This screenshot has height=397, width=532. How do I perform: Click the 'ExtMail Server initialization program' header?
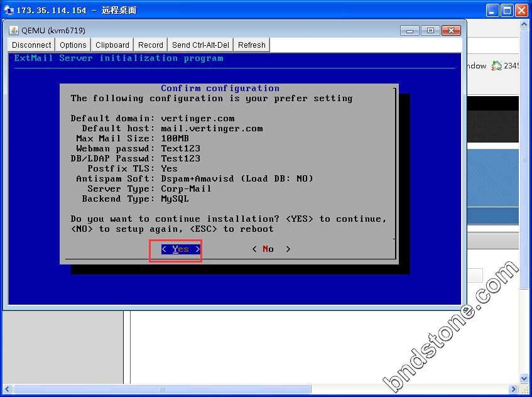click(119, 58)
